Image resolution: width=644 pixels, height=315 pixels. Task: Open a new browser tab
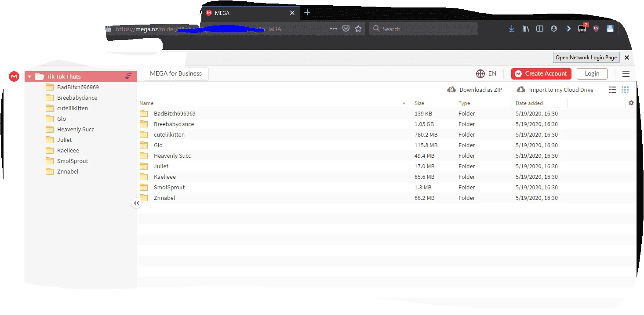click(x=307, y=12)
